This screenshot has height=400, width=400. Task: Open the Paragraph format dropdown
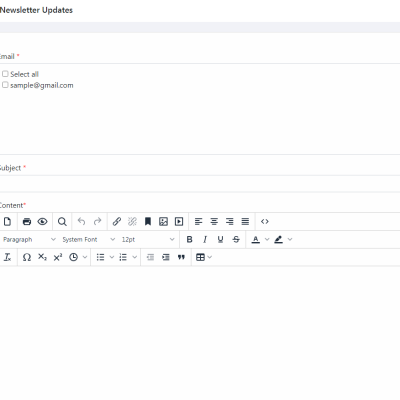click(x=29, y=239)
